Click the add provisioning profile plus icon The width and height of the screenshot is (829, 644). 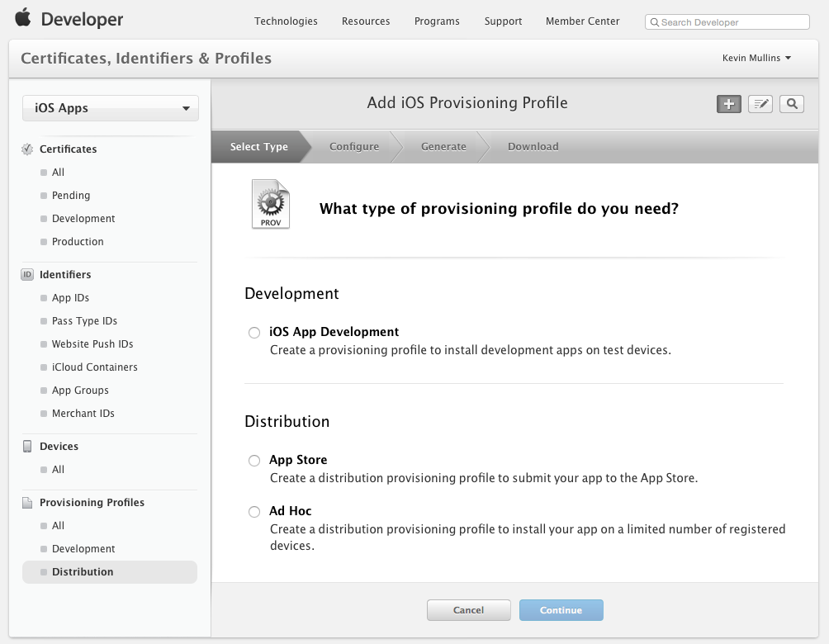727,104
